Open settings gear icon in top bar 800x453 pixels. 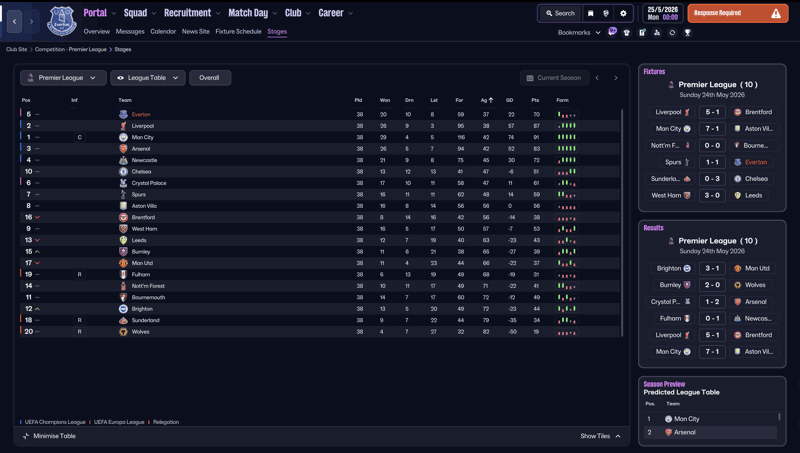tap(623, 13)
